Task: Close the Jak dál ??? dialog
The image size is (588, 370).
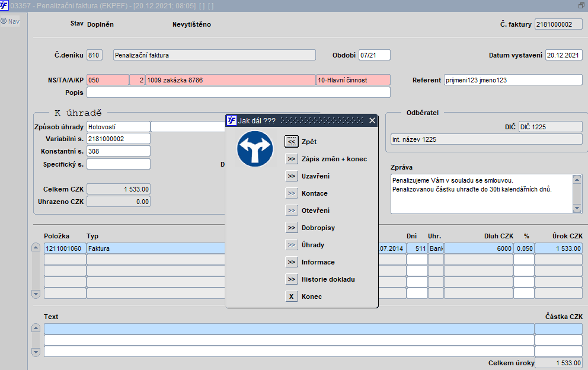Action: tap(372, 120)
